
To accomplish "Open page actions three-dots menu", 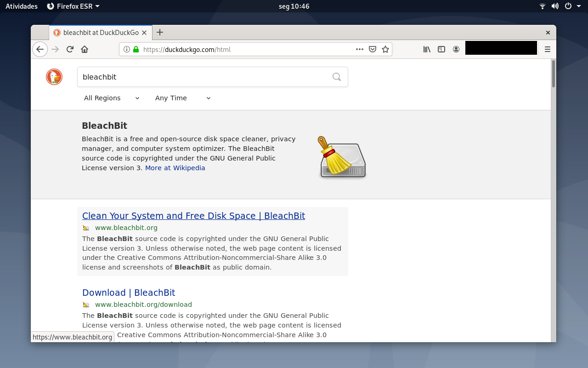I will (x=360, y=49).
